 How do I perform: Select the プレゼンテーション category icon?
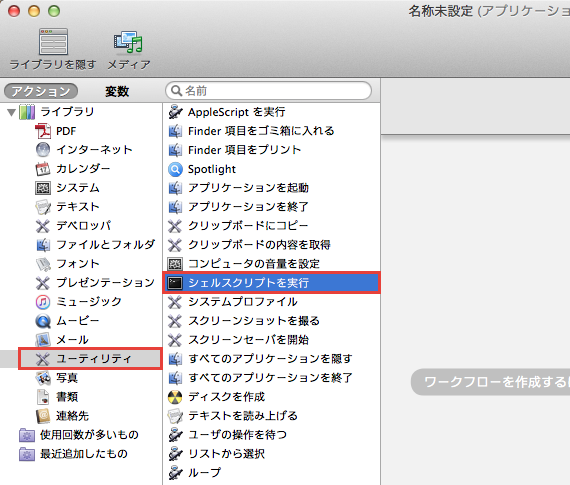click(x=43, y=283)
